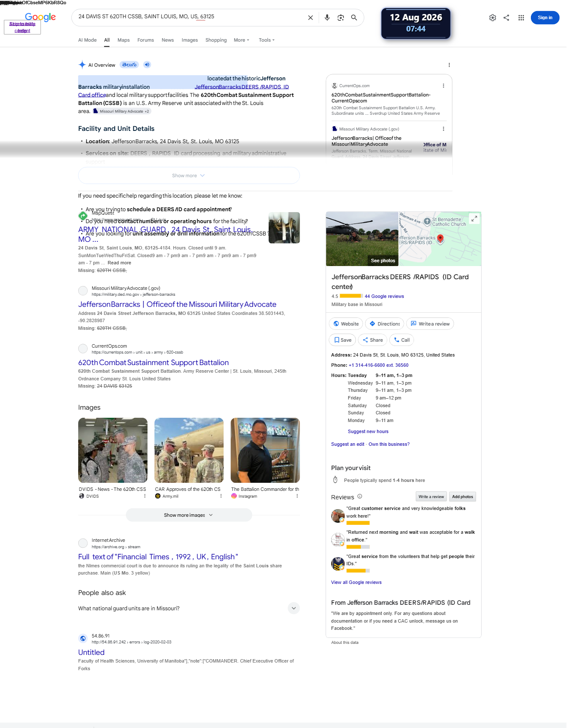Open the DVIDS 620th CSS image thumbnail
Viewport: 573px width, 728px height.
pyautogui.click(x=113, y=450)
